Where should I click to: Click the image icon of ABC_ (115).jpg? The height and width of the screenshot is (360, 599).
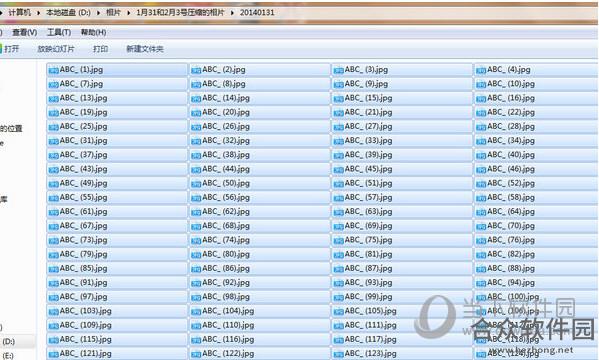53,340
